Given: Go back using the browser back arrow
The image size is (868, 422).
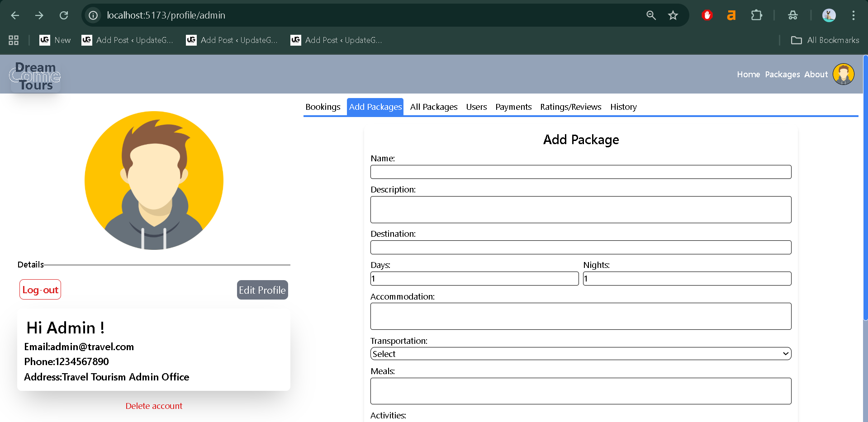Looking at the screenshot, I should [15, 15].
